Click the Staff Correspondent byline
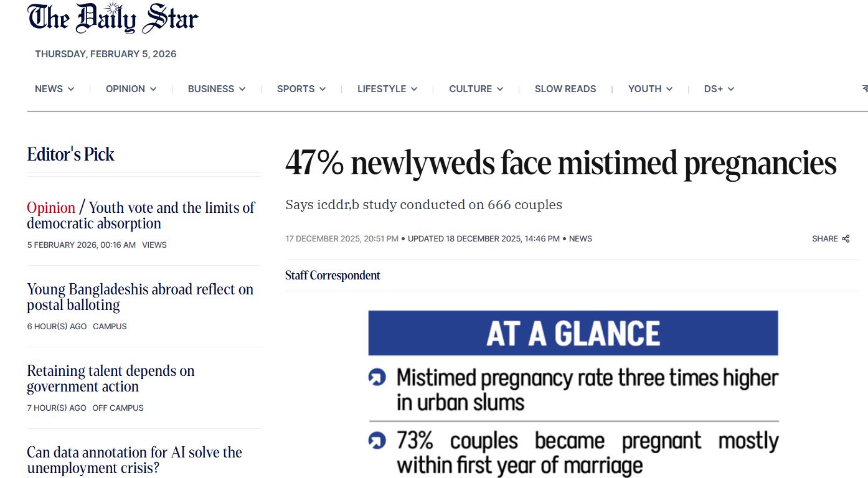 tap(333, 275)
